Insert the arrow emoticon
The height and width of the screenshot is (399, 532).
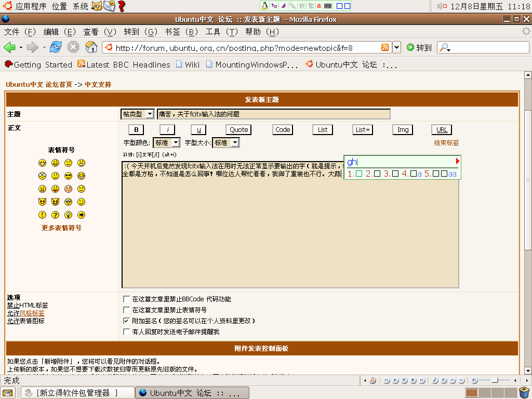tap(81, 215)
